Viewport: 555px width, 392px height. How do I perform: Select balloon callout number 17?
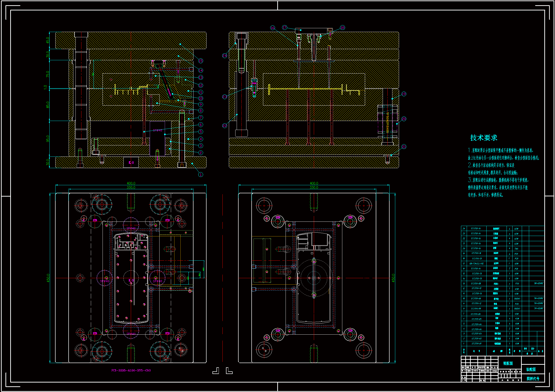point(285,28)
